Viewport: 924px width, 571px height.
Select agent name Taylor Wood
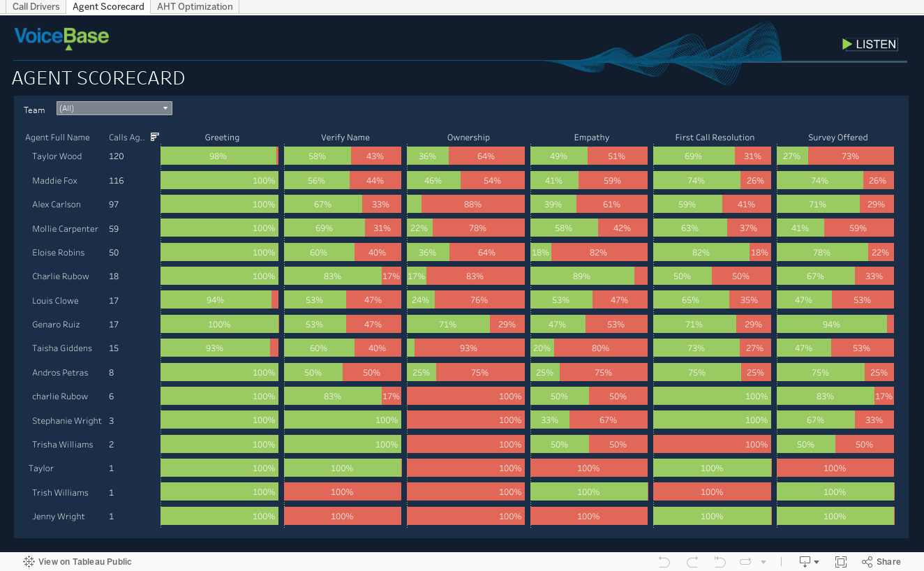tap(57, 156)
